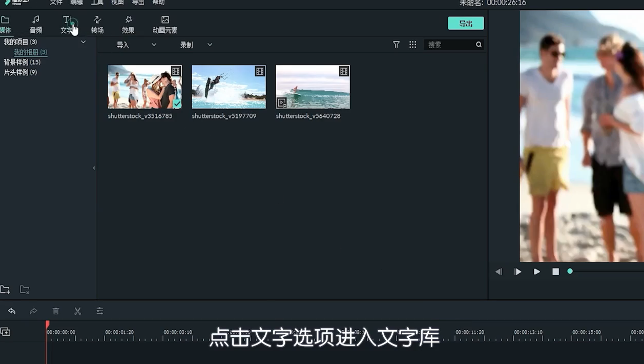This screenshot has width=644, height=364.
Task: Open 背景样例 (15) sample backgrounds
Action: pyautogui.click(x=22, y=62)
